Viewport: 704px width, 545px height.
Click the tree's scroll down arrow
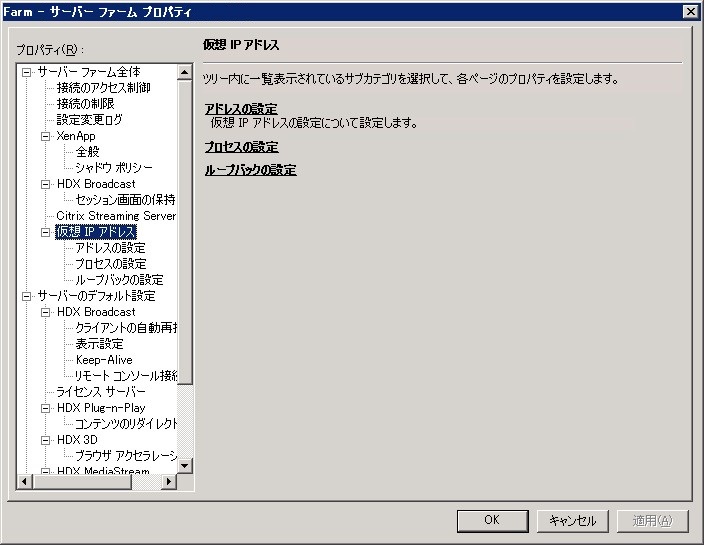pyautogui.click(x=185, y=465)
